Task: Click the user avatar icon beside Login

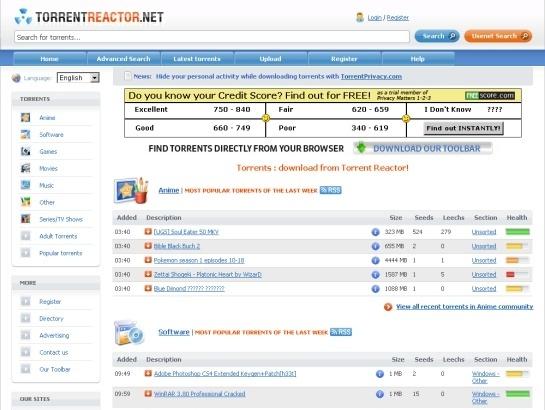Action: point(360,17)
